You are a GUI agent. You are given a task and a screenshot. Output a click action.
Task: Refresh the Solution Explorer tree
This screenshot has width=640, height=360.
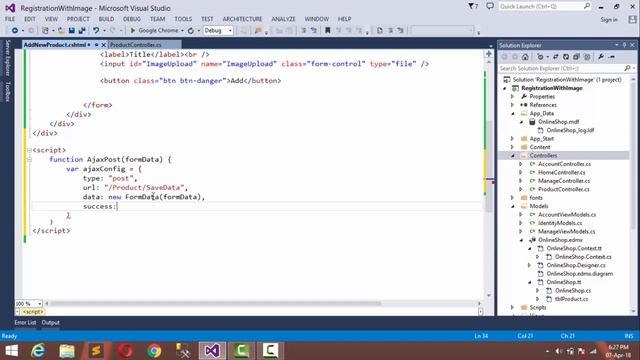566,57
